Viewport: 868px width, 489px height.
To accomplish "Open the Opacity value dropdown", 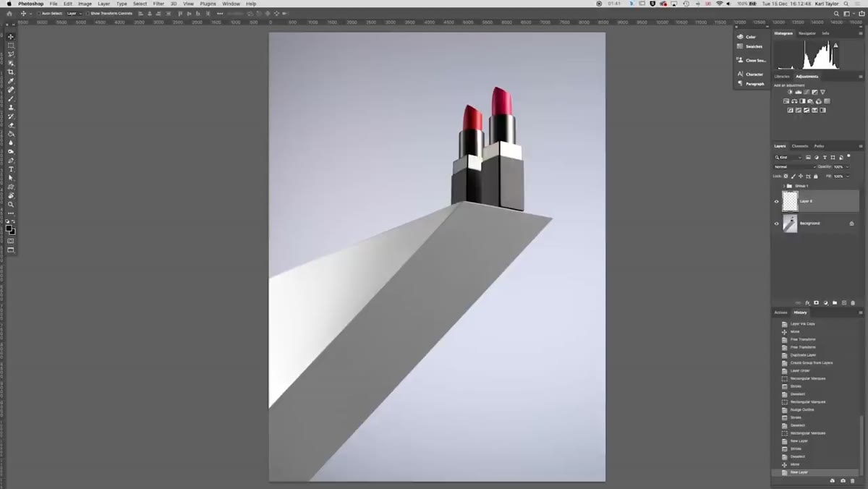I will (847, 166).
